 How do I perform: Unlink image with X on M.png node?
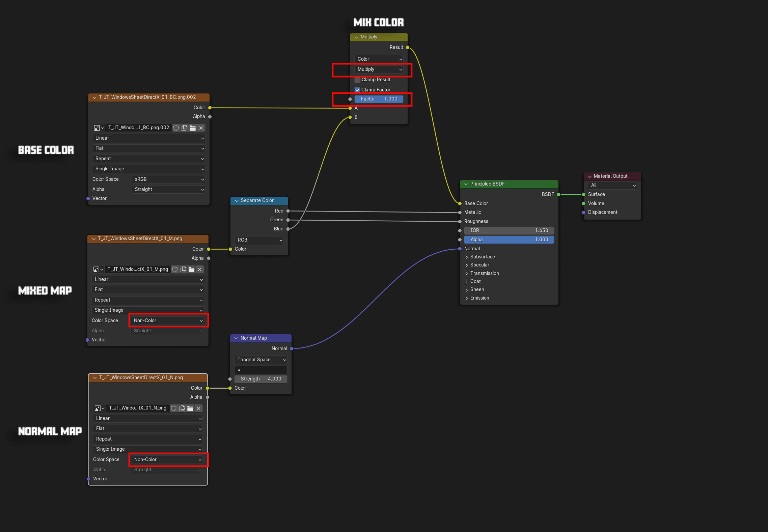pyautogui.click(x=200, y=269)
